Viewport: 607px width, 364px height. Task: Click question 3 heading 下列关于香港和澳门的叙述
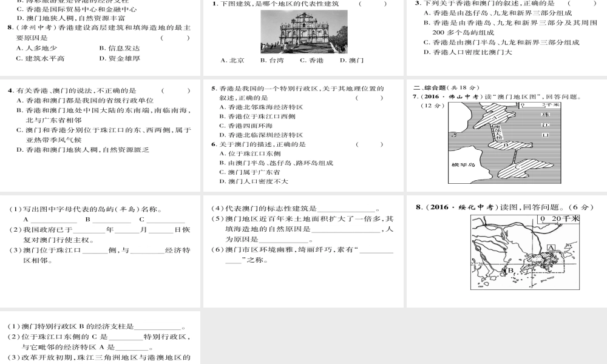tap(484, 3)
